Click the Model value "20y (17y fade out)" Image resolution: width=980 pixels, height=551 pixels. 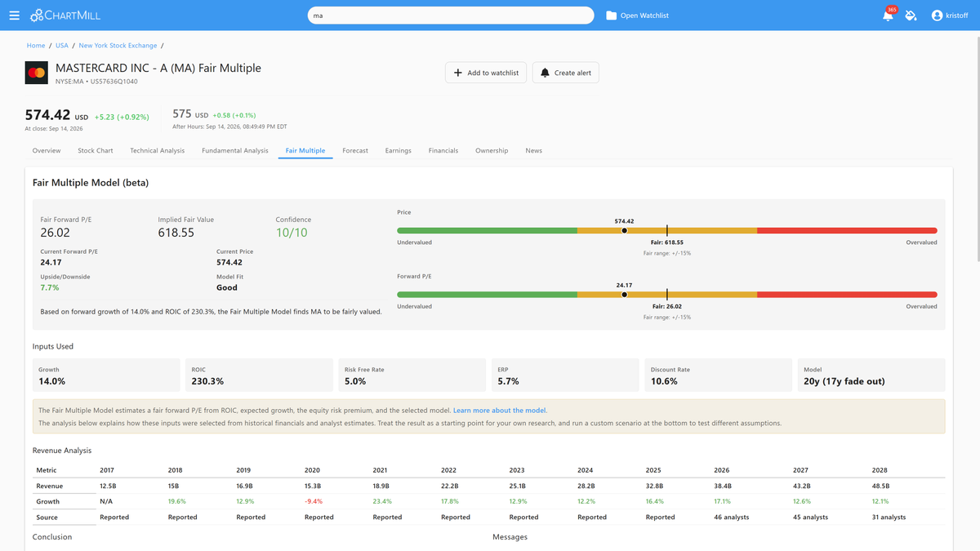point(844,381)
